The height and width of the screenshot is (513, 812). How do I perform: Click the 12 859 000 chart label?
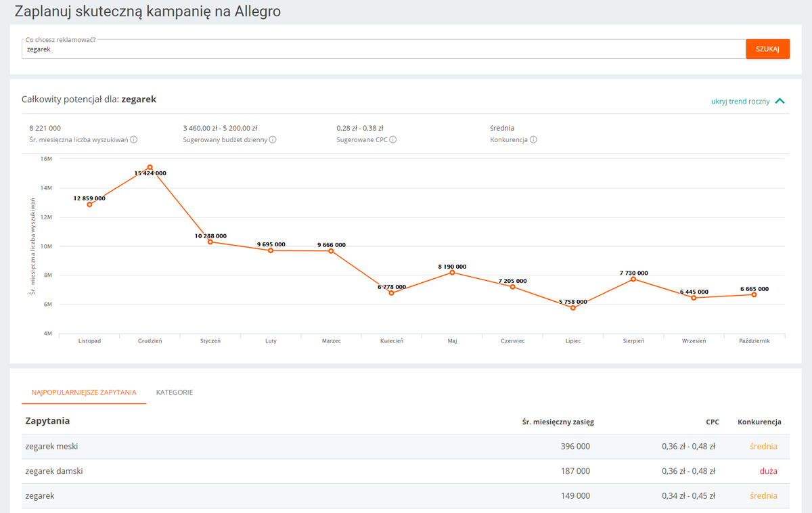tap(89, 198)
